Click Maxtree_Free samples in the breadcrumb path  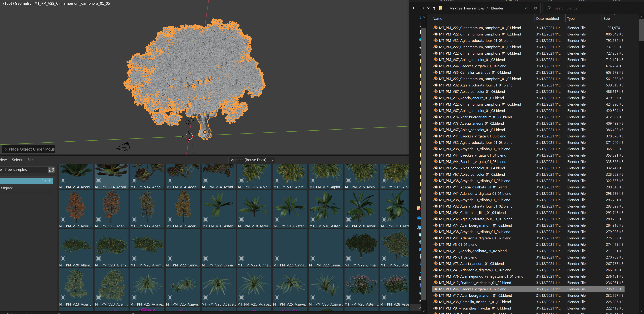tap(467, 8)
